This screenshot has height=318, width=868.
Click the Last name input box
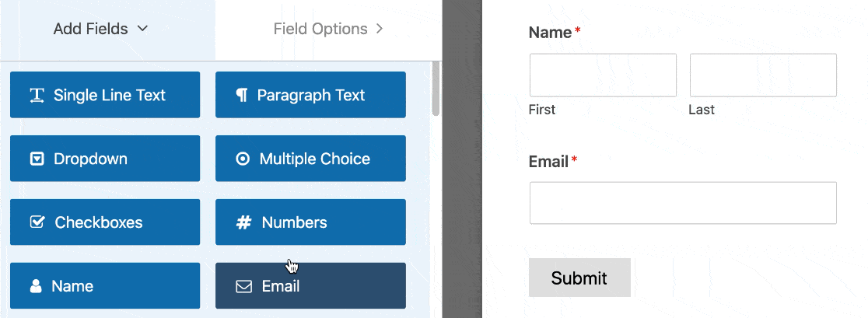pos(763,75)
